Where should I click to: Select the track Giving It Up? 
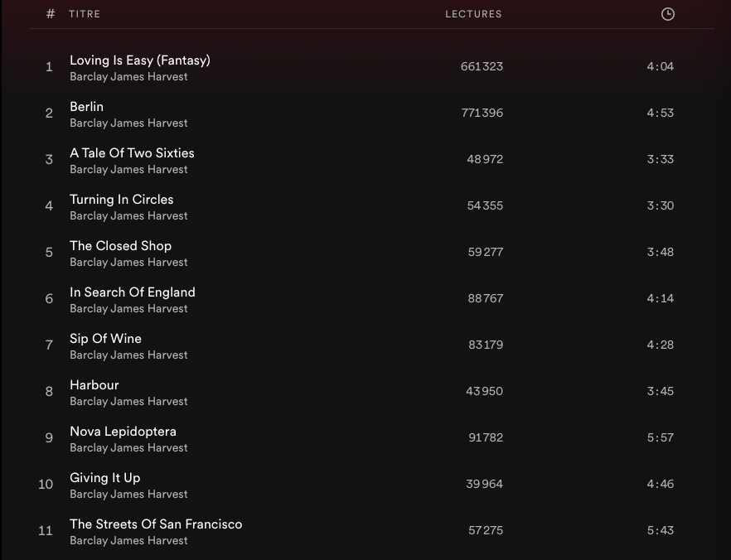(x=105, y=478)
